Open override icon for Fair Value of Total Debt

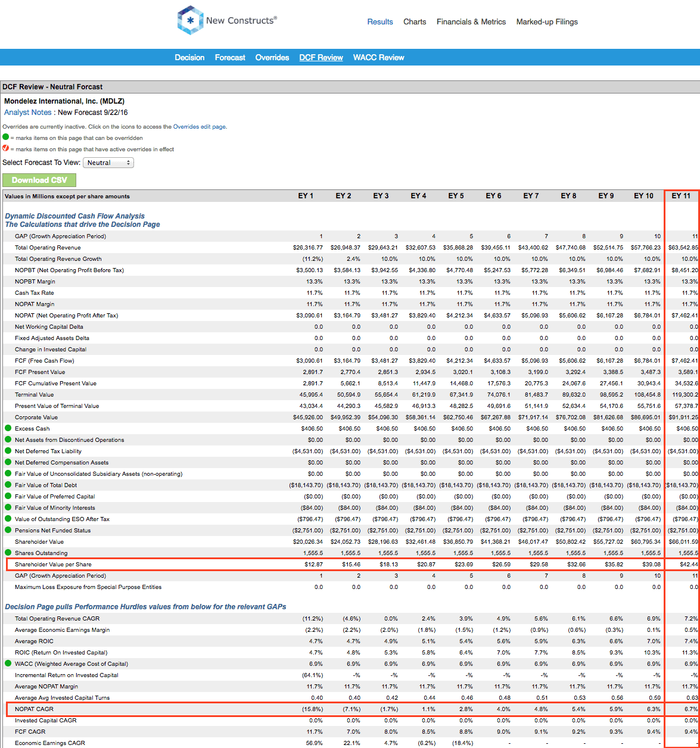[8, 485]
